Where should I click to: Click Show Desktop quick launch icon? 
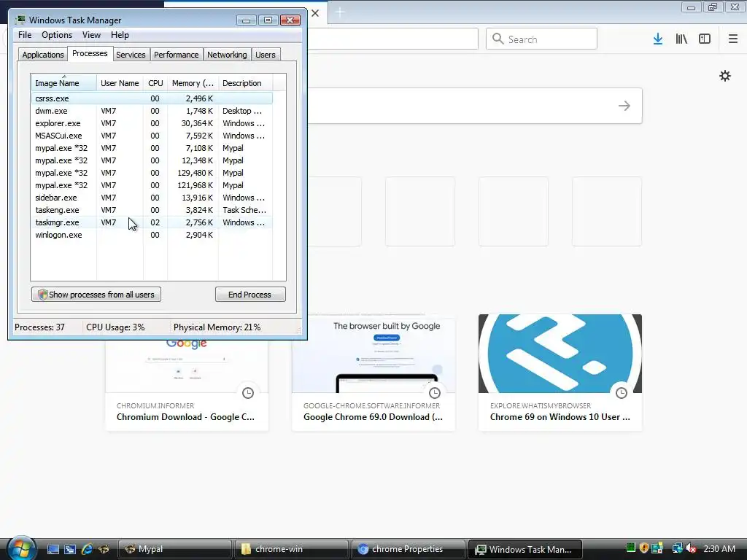(53, 549)
